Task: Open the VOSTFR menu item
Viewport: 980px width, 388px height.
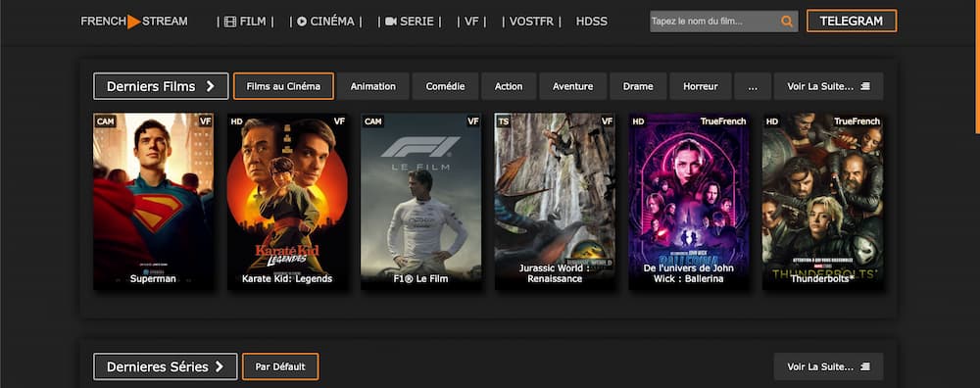Action: pyautogui.click(x=531, y=22)
